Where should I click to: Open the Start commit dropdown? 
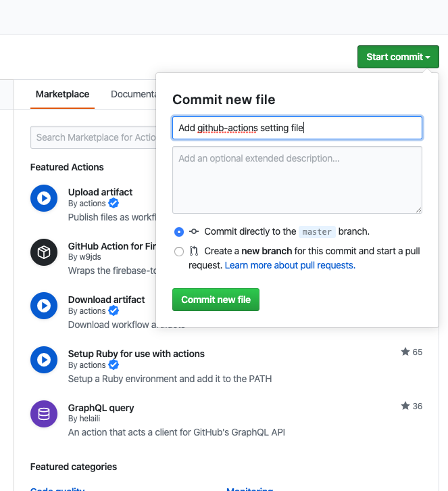pyautogui.click(x=398, y=57)
